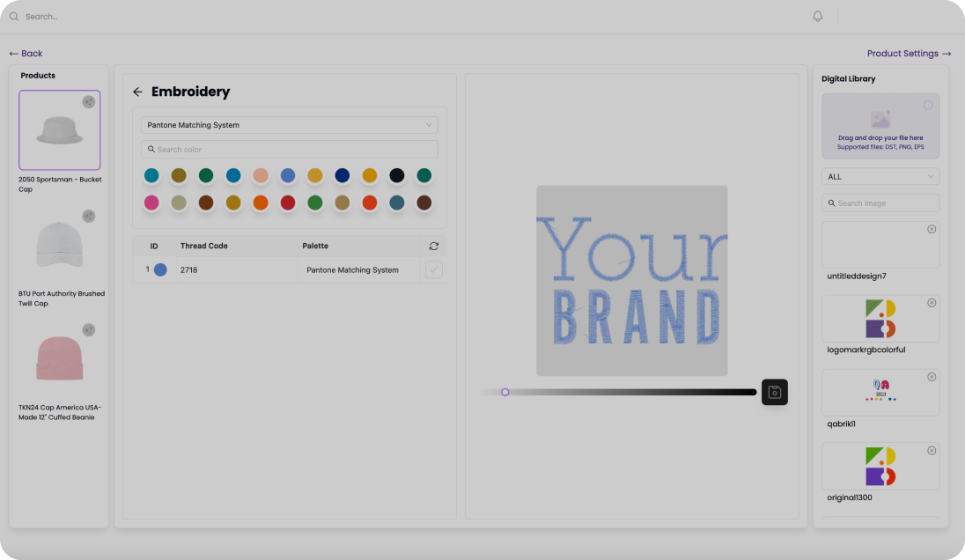Click the save icon beside the slider
Screen dimensions: 965x560
coord(774,392)
